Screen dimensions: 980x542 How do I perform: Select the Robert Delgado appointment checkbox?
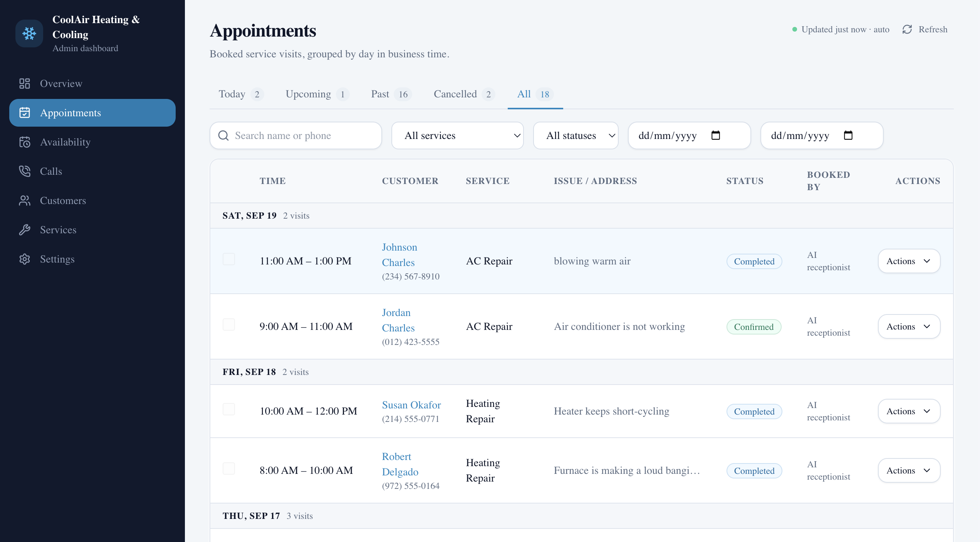click(x=229, y=468)
